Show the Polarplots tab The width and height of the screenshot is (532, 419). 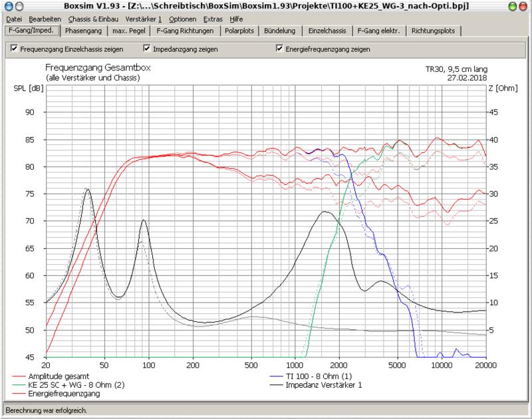[239, 31]
